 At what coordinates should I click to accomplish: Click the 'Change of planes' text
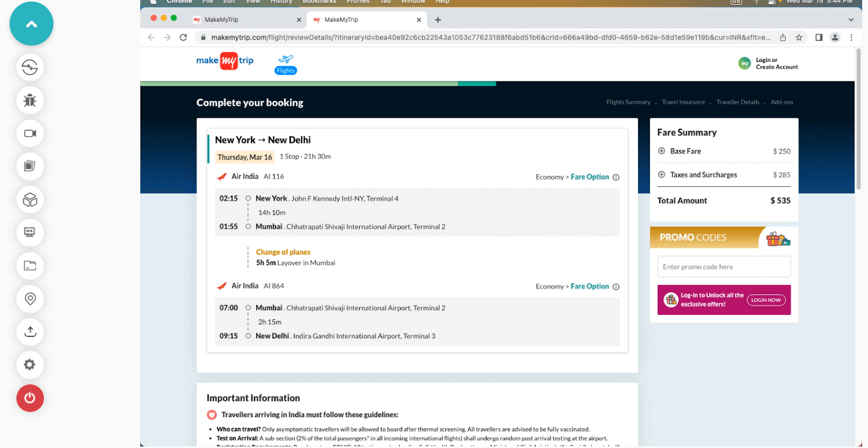click(x=283, y=252)
